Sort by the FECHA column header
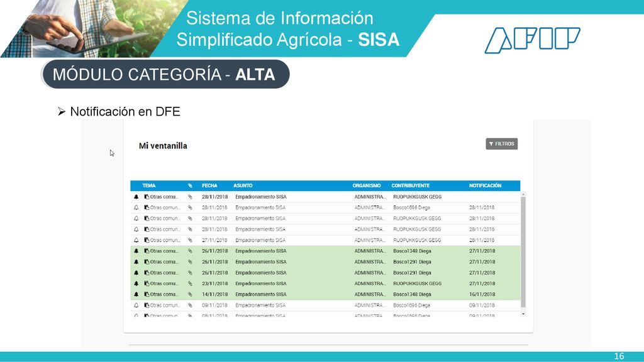The image size is (644, 362). [209, 185]
